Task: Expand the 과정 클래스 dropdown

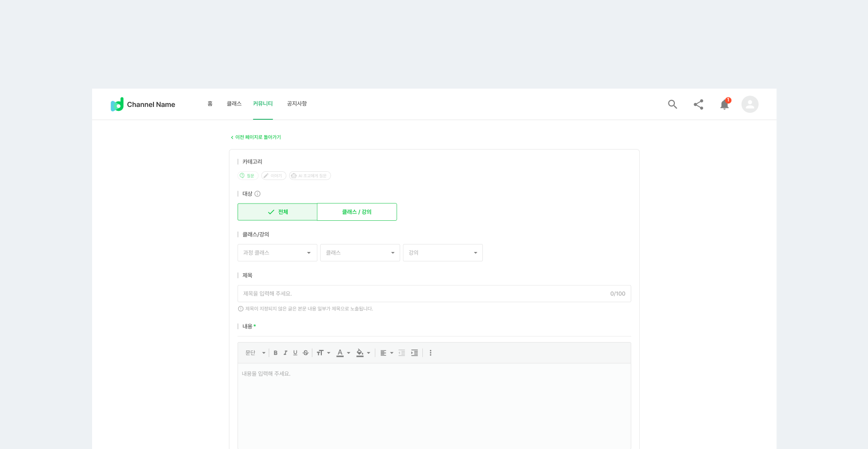Action: click(277, 253)
